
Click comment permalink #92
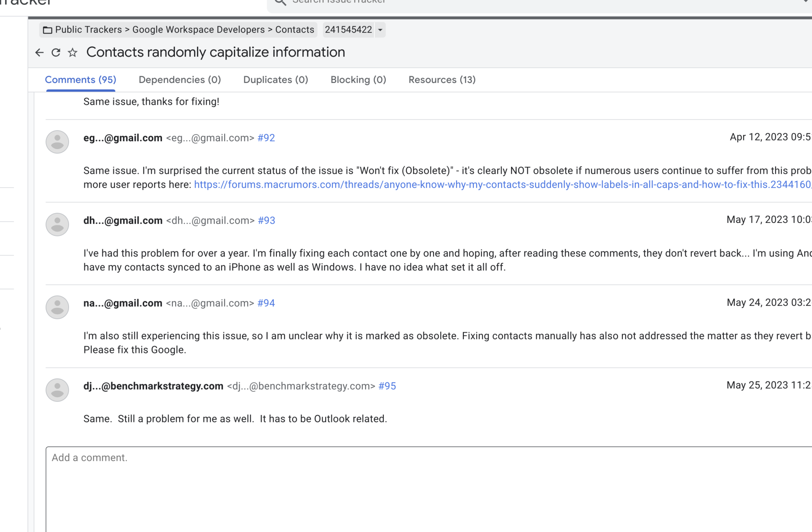(266, 138)
